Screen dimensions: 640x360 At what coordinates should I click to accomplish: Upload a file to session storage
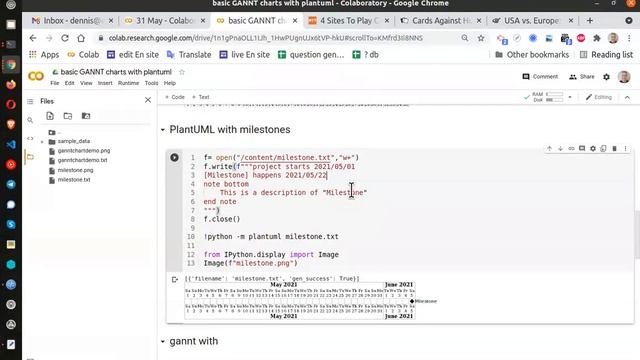click(50, 116)
